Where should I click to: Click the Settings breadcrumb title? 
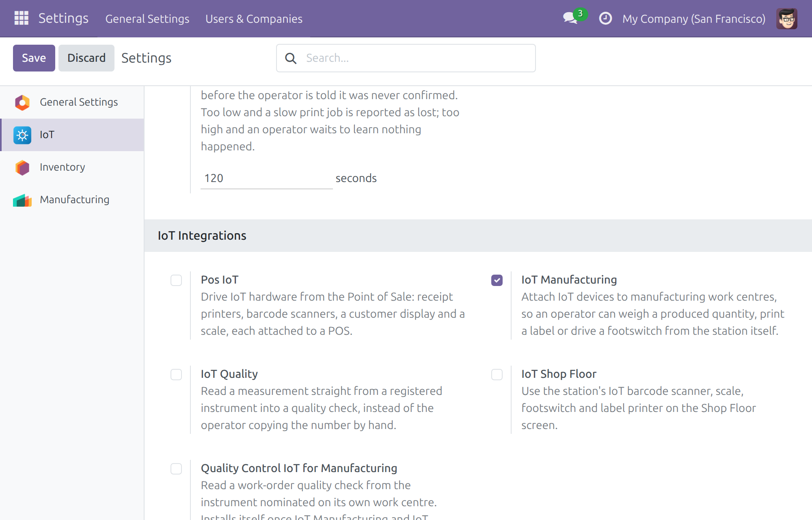coord(146,58)
